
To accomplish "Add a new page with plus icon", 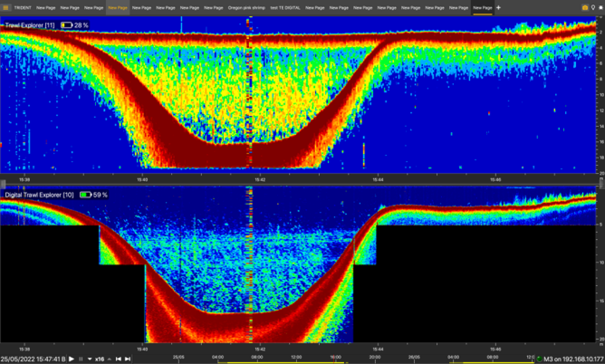I will pos(499,8).
